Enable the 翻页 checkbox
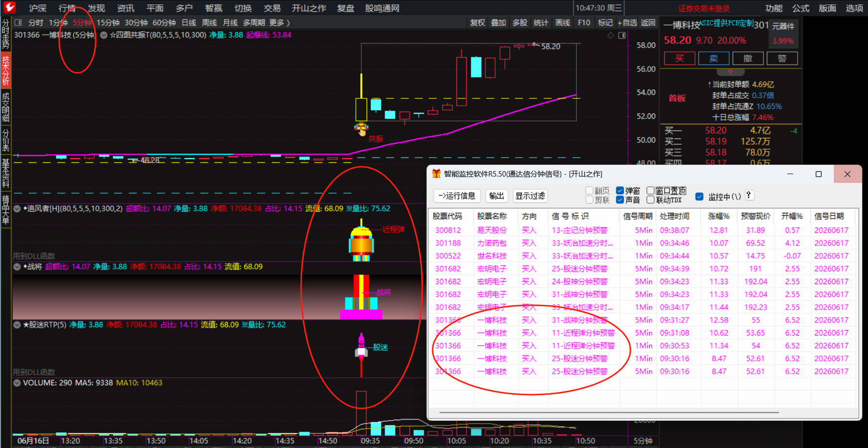Image resolution: width=868 pixels, height=448 pixels. pos(589,191)
